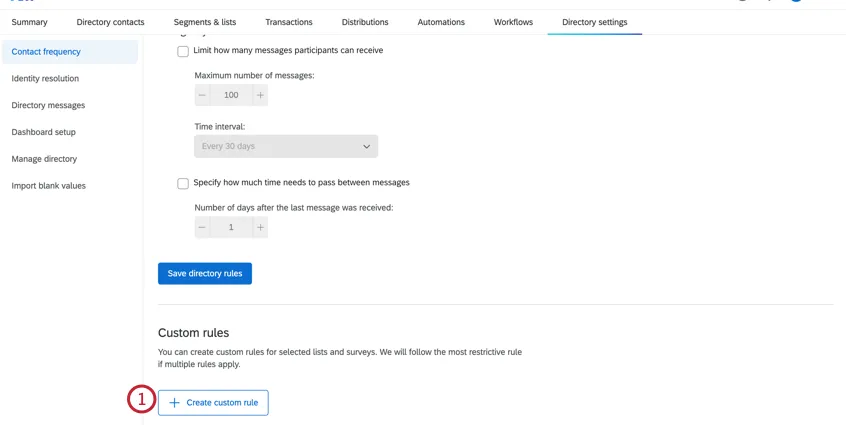This screenshot has width=846, height=425.
Task: Open Dashboard setup section
Action: pyautogui.click(x=43, y=132)
